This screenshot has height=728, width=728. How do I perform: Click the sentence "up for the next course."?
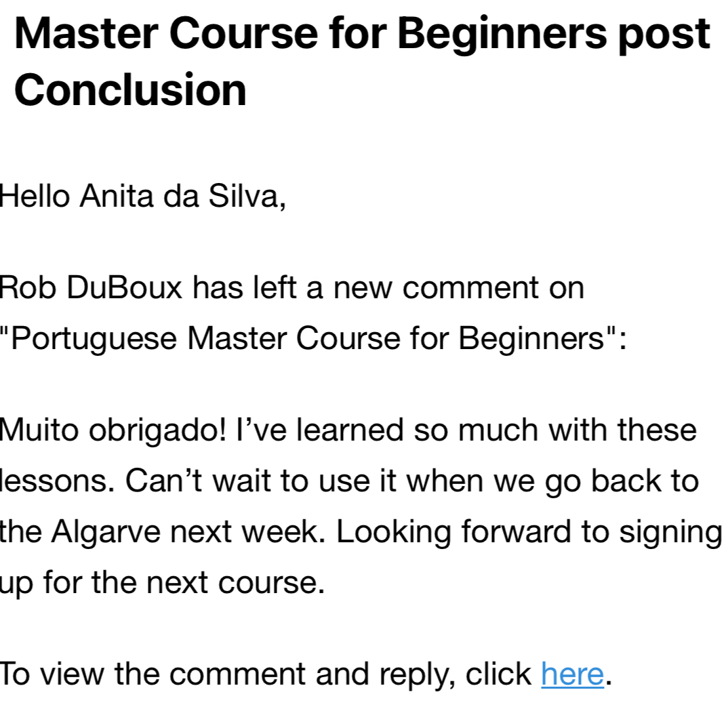point(162,583)
